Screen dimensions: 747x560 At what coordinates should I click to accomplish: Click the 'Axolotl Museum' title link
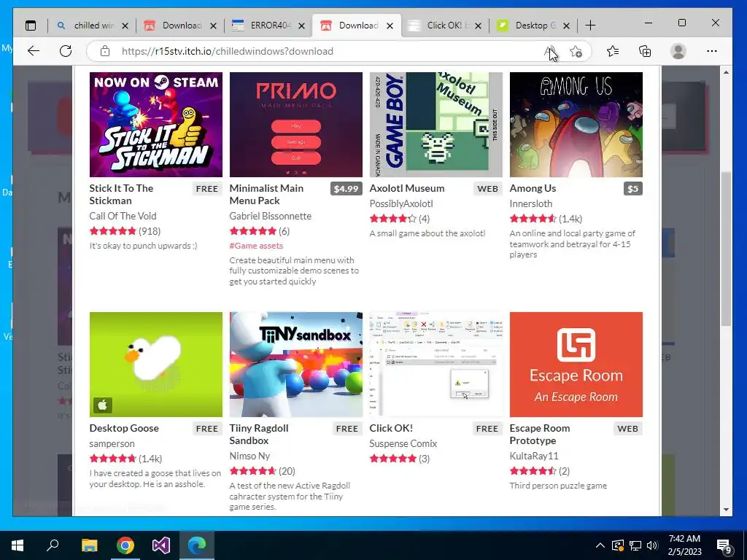(407, 188)
